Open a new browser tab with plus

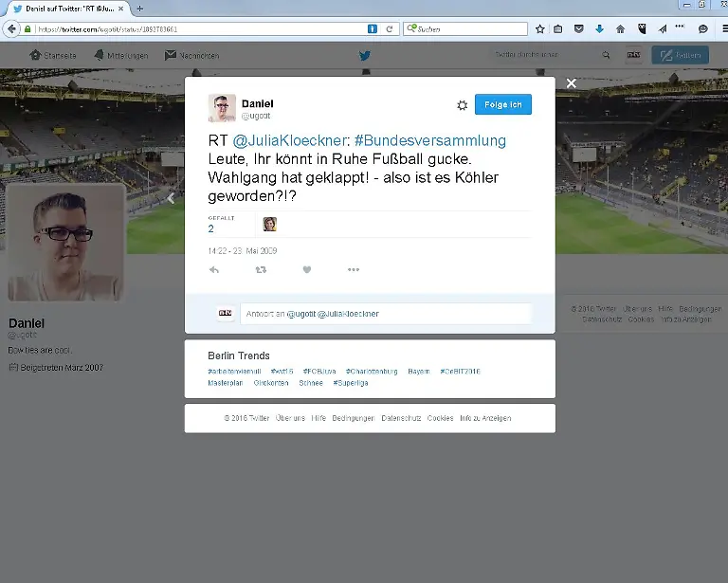[140, 8]
